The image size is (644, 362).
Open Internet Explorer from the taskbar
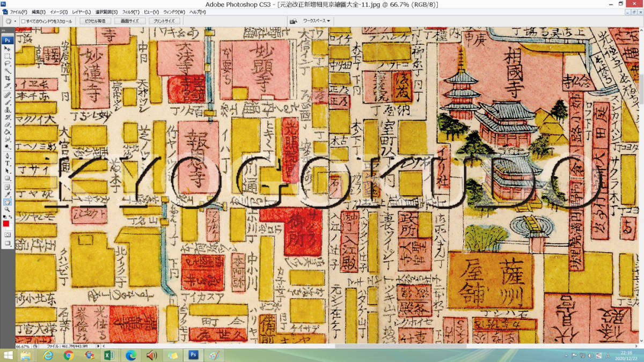point(48,356)
